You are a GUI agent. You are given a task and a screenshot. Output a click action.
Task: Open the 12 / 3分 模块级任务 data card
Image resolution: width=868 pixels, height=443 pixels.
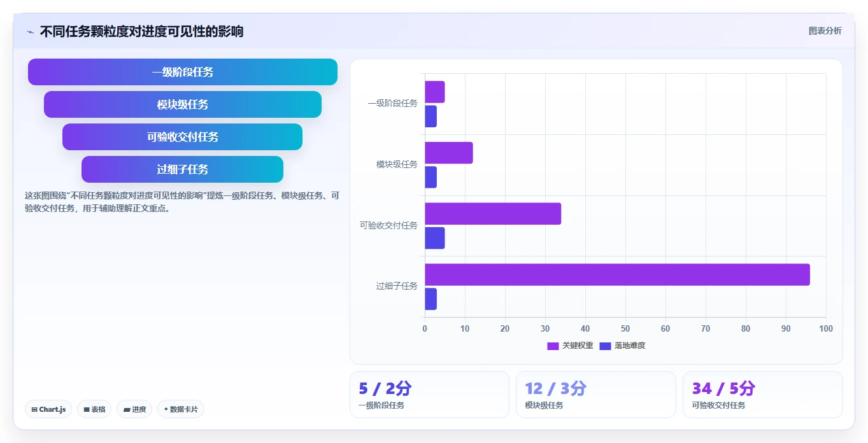click(596, 395)
